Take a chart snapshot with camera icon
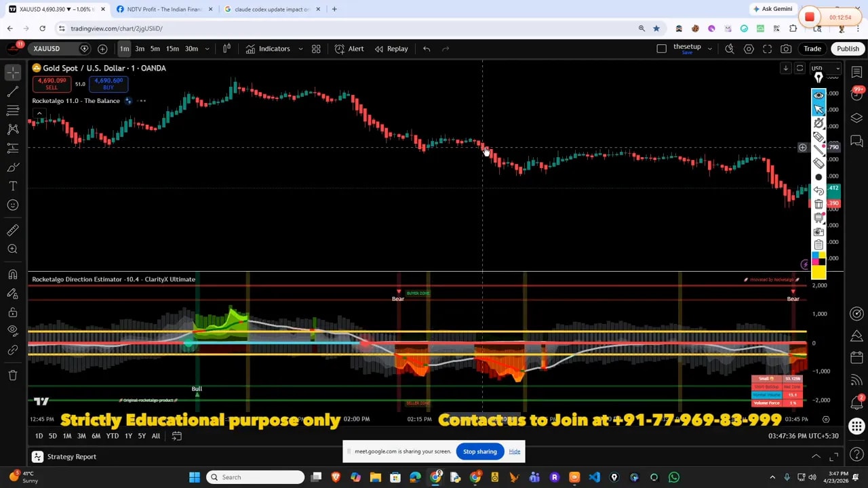This screenshot has width=868, height=488. click(786, 49)
